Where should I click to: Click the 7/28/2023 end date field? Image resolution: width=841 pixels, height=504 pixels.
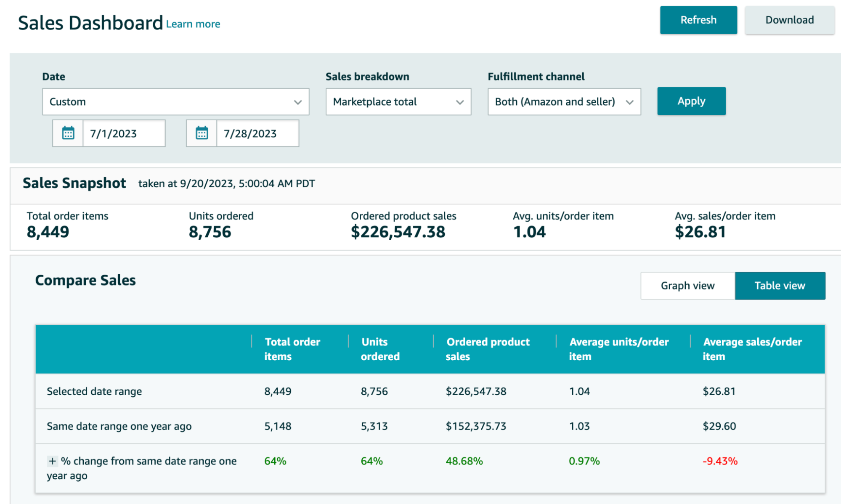click(257, 133)
